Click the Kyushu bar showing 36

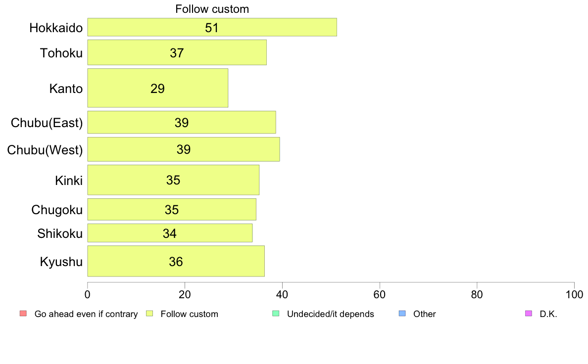(x=176, y=261)
